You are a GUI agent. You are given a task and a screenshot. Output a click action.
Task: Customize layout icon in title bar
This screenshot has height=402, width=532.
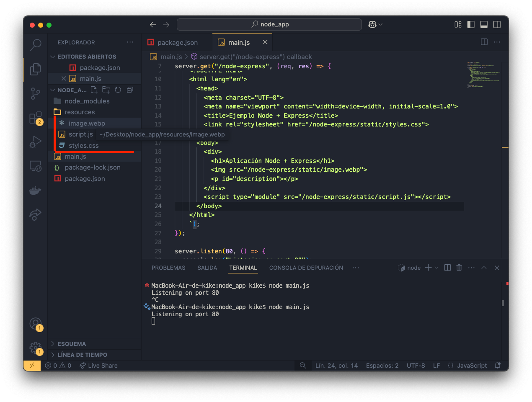pos(458,25)
